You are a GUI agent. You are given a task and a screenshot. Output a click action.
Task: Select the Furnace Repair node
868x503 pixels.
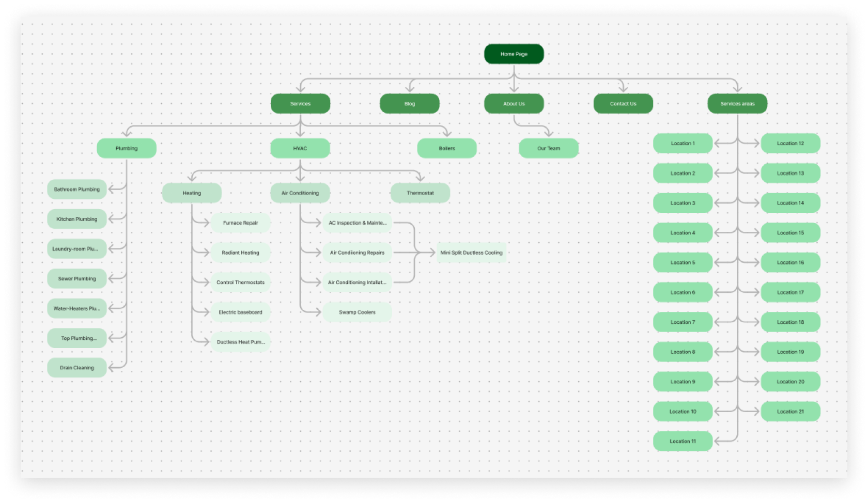pos(240,223)
